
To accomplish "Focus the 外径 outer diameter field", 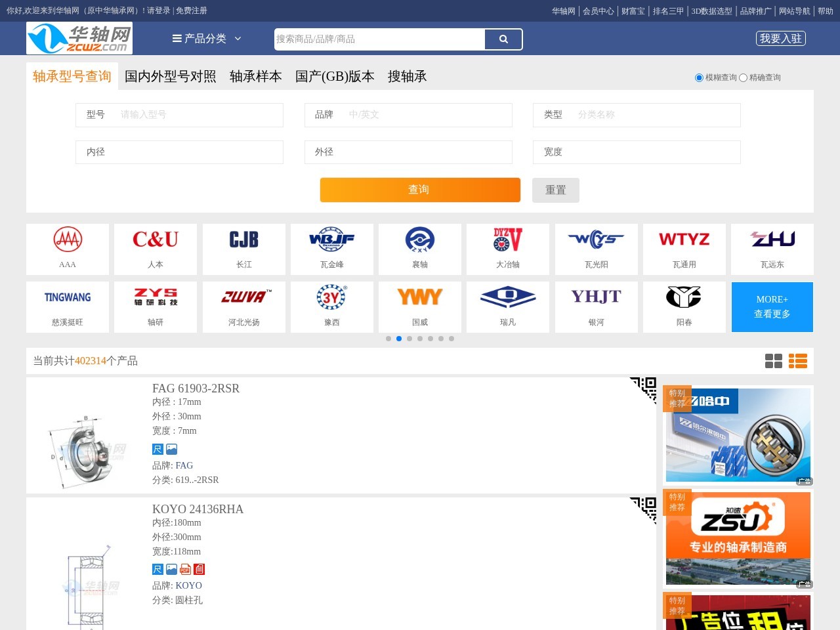I will click(x=408, y=152).
